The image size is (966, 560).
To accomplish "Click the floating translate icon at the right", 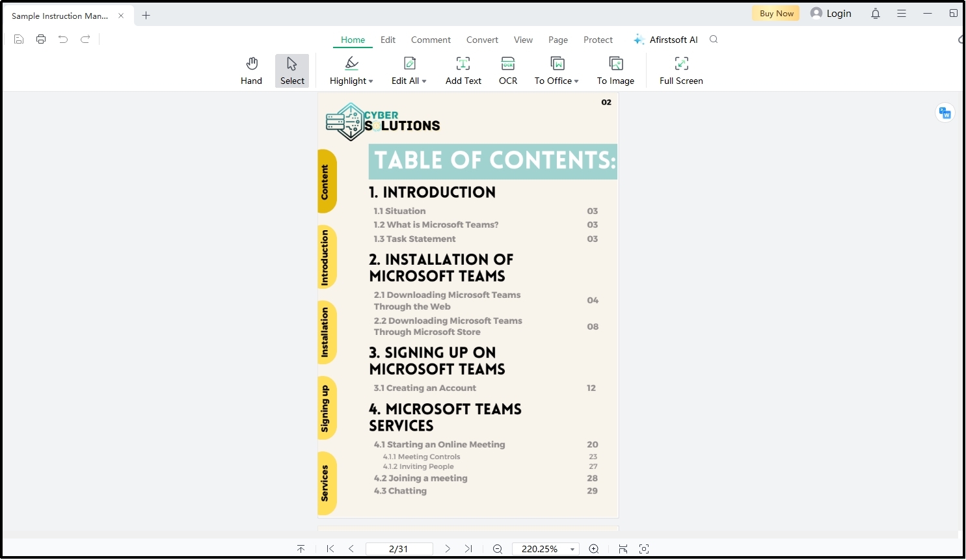I will (x=945, y=113).
